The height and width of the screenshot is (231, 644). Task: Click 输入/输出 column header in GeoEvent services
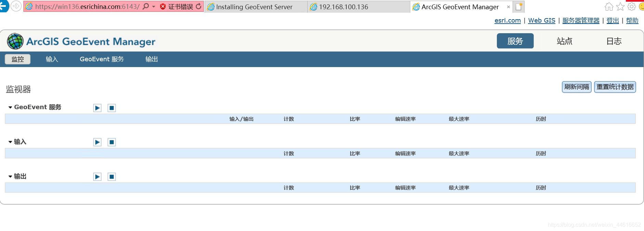242,119
